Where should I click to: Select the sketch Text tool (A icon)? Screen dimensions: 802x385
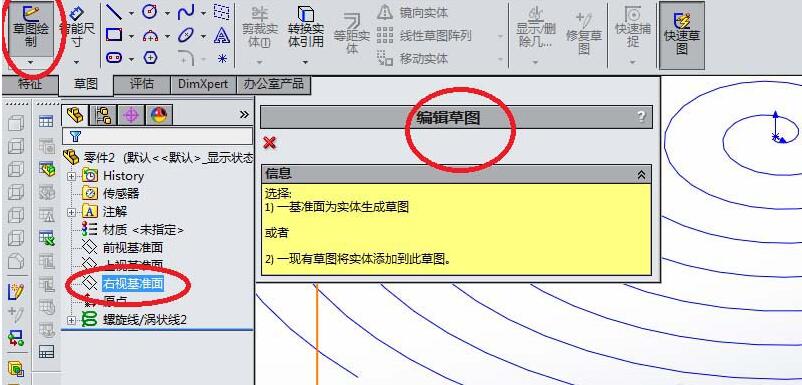pyautogui.click(x=221, y=35)
